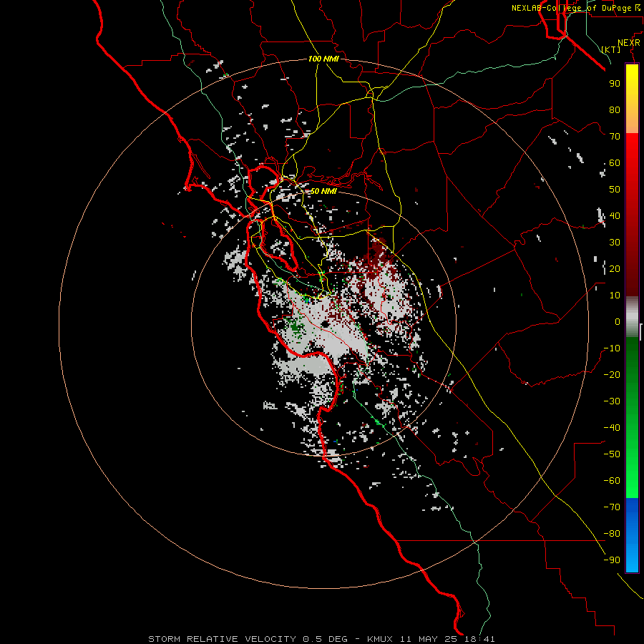Select the yellow section of the velocity color bar
Image resolution: width=644 pixels, height=644 pixels.
(x=632, y=87)
